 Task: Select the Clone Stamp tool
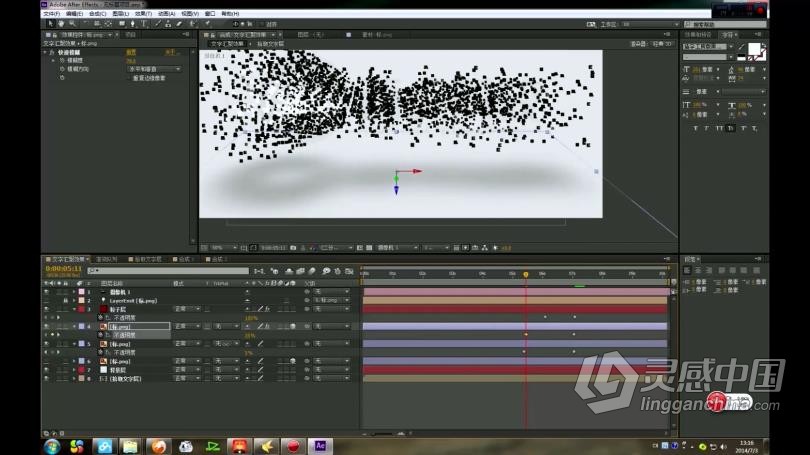pyautogui.click(x=167, y=24)
